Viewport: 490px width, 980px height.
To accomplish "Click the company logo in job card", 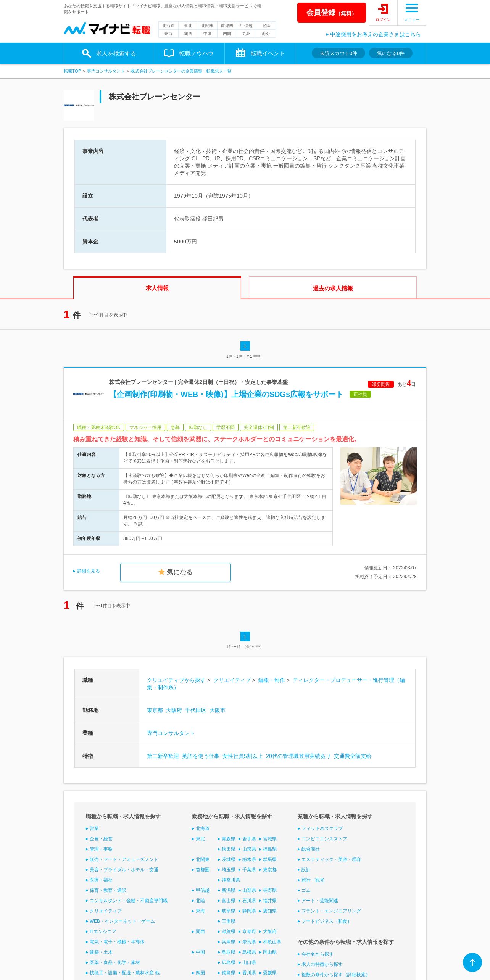I will pos(89,393).
